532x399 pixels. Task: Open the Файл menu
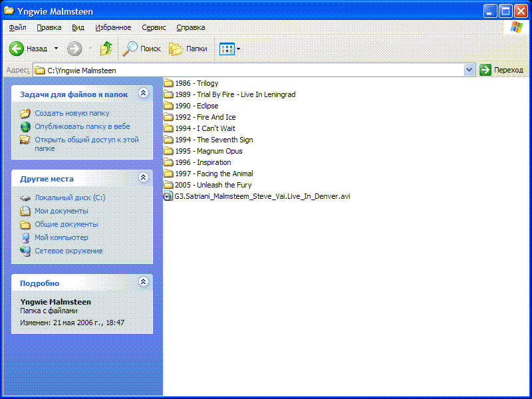pos(18,27)
